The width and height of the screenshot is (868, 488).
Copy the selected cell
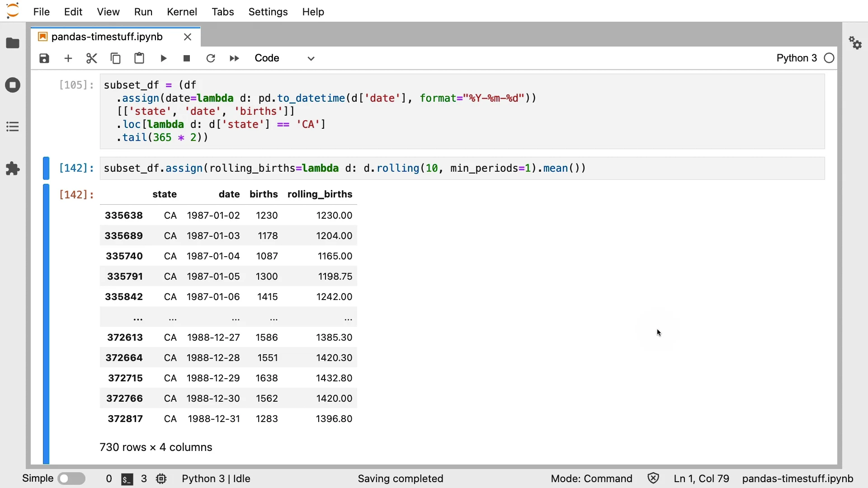click(x=116, y=58)
